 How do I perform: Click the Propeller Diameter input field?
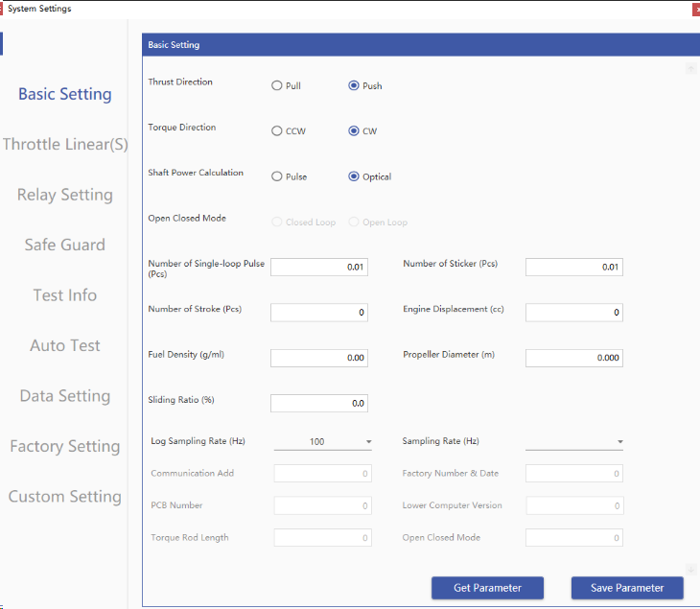(573, 358)
